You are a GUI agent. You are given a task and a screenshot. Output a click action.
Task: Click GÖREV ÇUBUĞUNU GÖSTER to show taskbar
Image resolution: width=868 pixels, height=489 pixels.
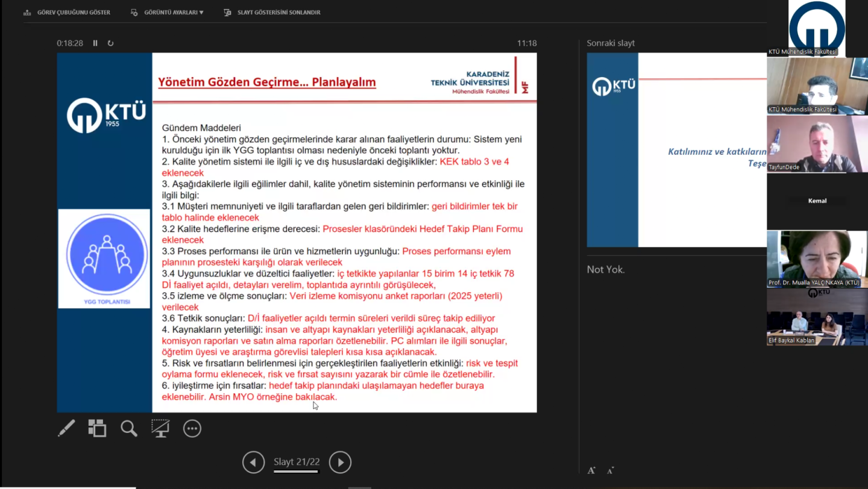pos(68,12)
